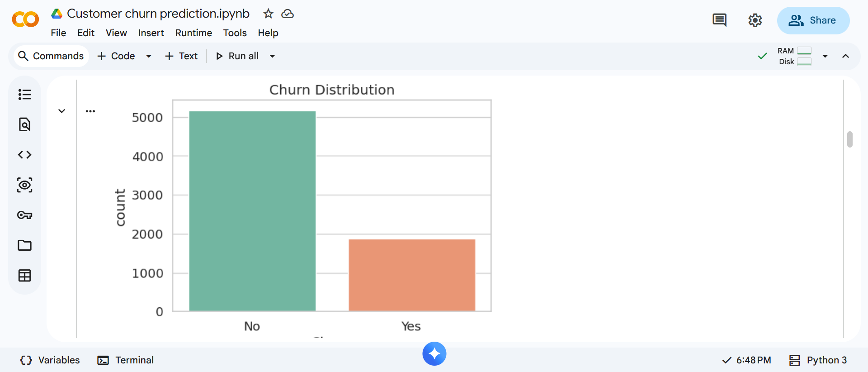Collapse the header with the up chevron
The image size is (868, 372).
(845, 56)
